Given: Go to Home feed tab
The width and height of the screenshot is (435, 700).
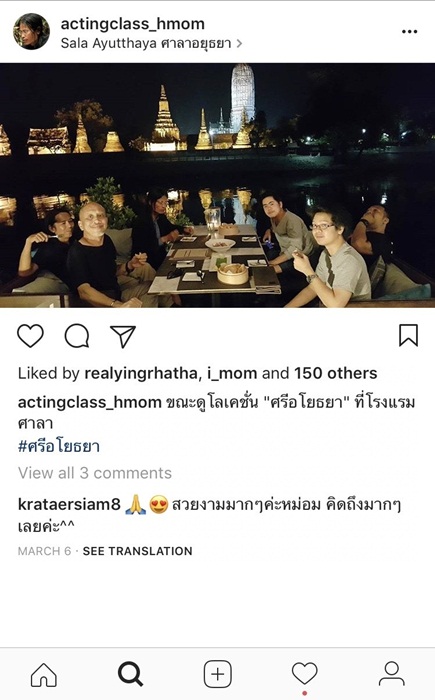Looking at the screenshot, I should pos(44,674).
